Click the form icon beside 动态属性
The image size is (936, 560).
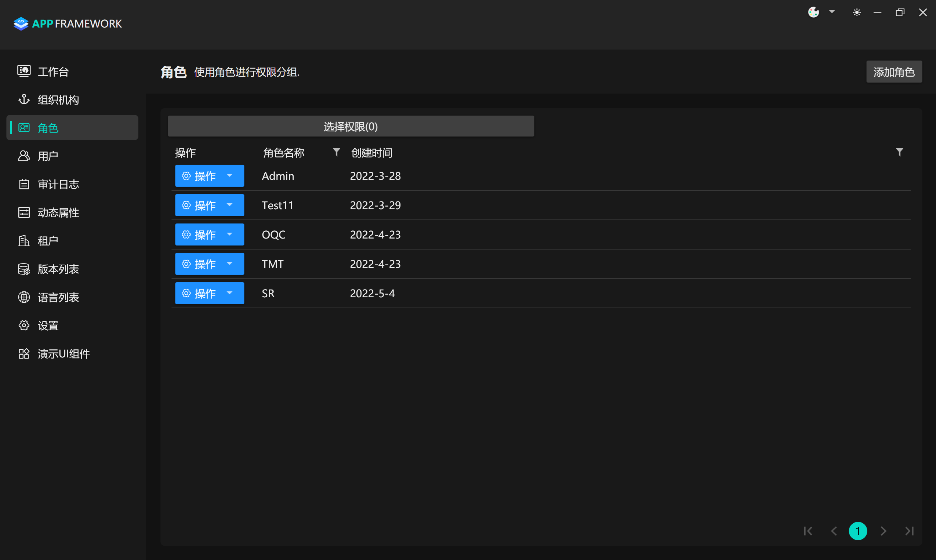24,212
